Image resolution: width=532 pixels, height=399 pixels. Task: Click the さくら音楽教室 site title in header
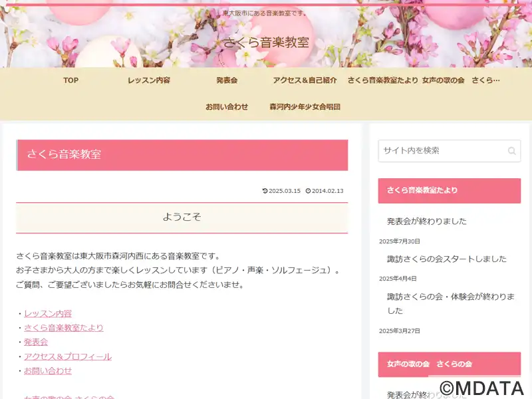coord(266,42)
